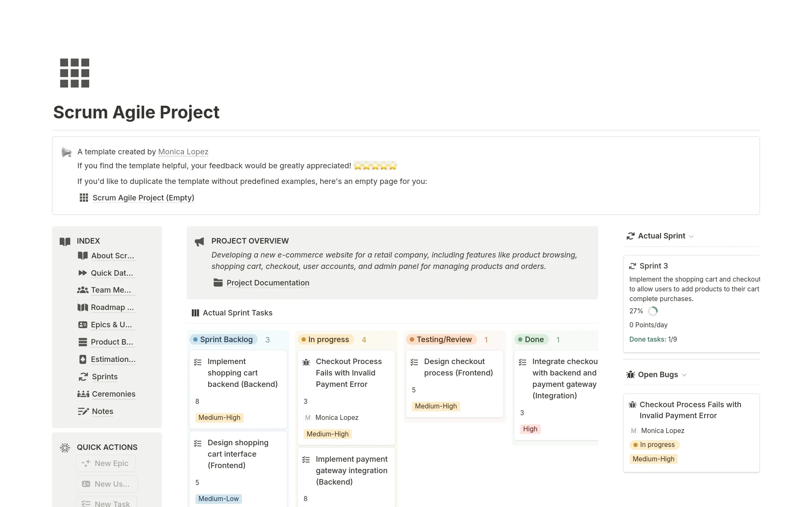Image resolution: width=812 pixels, height=507 pixels.
Task: Click the Sprints refresh icon in the index
Action: click(x=83, y=376)
